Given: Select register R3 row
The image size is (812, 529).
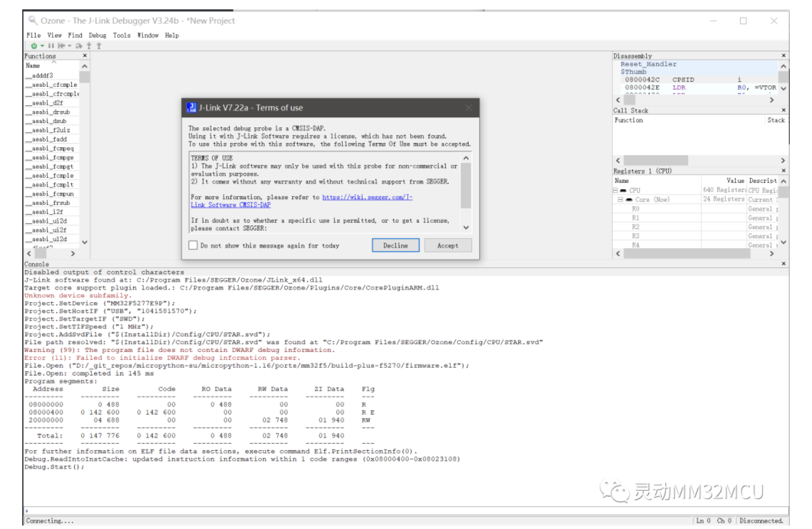Looking at the screenshot, I should (x=695, y=236).
